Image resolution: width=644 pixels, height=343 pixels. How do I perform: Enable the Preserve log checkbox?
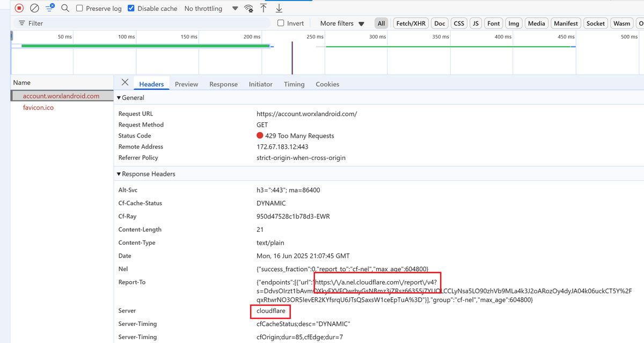(x=79, y=9)
